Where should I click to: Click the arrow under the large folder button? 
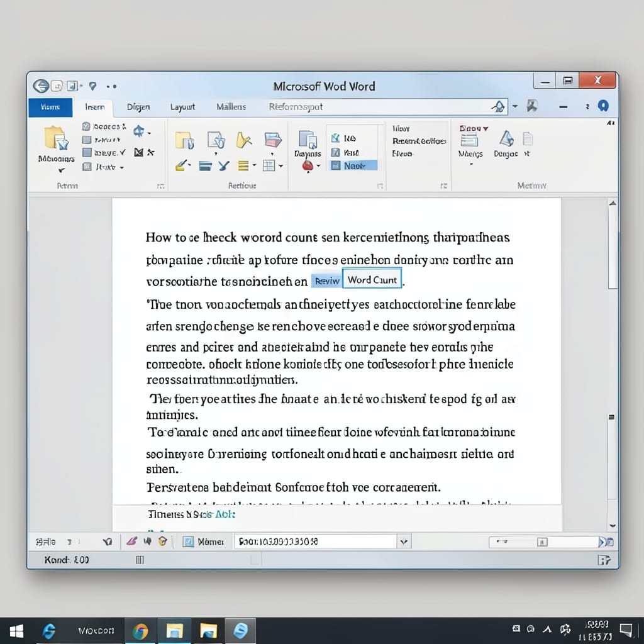pos(61,170)
